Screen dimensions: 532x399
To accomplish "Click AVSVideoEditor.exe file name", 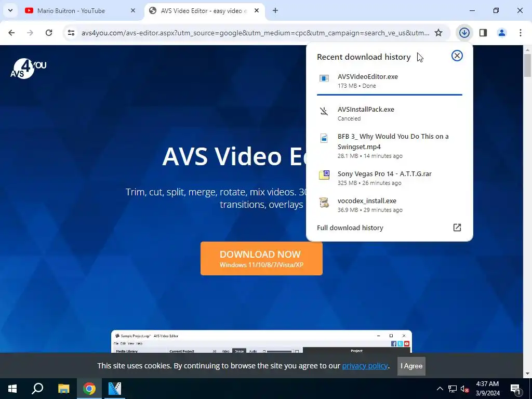I will pyautogui.click(x=368, y=77).
